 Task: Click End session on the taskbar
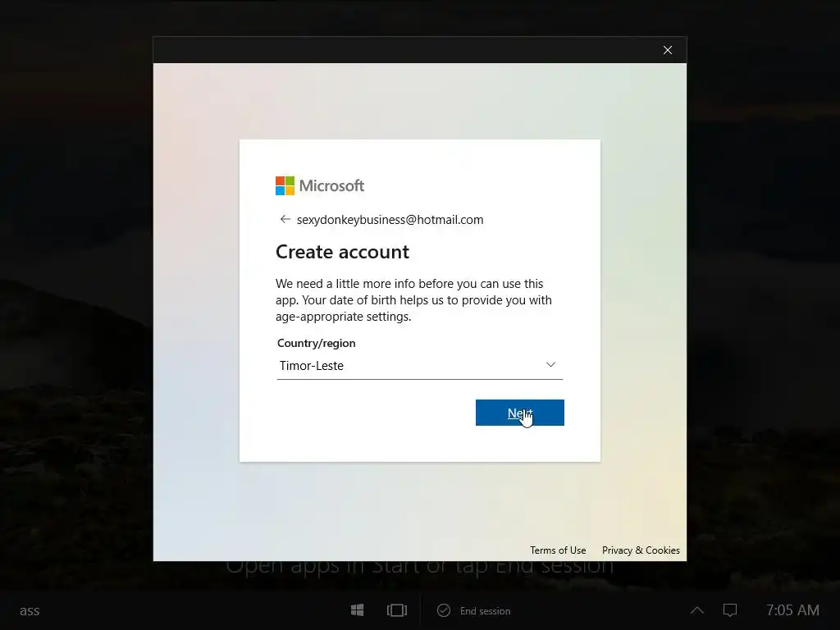click(485, 610)
